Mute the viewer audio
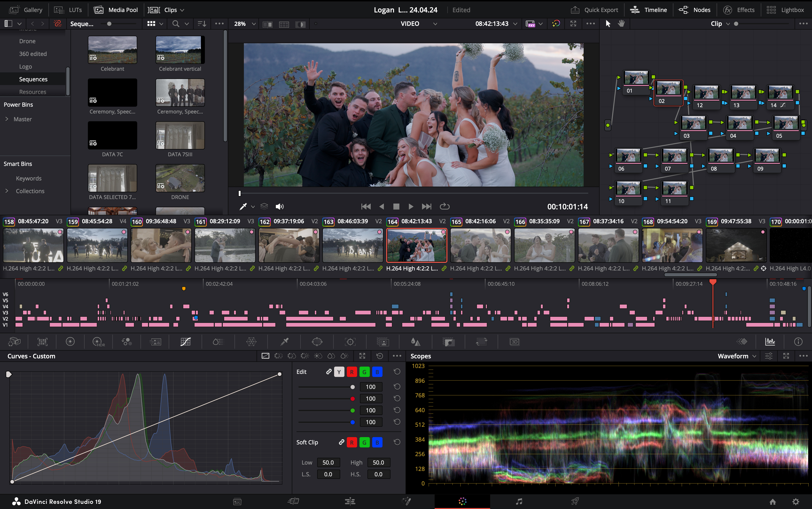The width and height of the screenshot is (812, 509). coord(279,206)
